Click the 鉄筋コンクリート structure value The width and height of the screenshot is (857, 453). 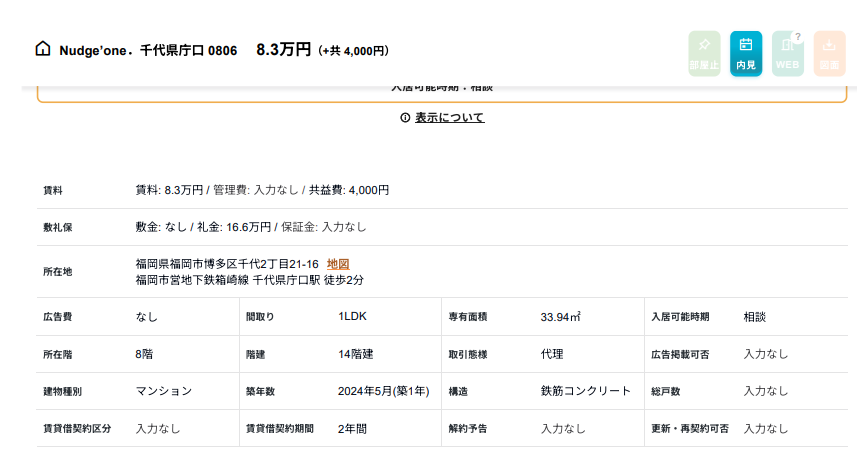[585, 391]
